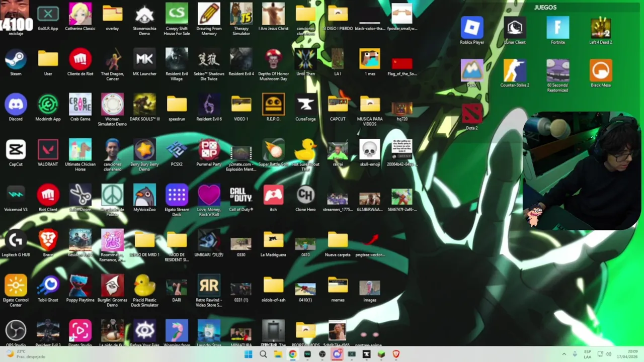Select the skull-emoji image file
This screenshot has width=644, height=362.
pos(370,153)
